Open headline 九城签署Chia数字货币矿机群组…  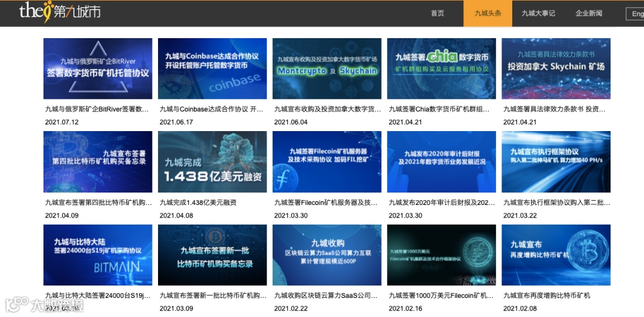439,110
